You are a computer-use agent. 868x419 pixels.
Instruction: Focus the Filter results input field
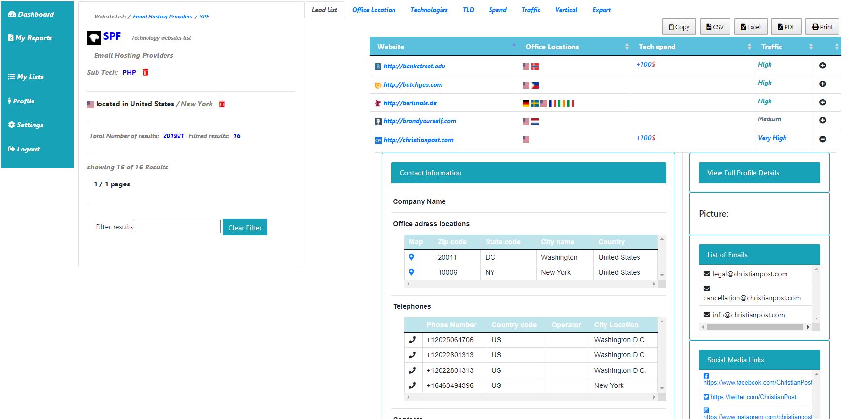pyautogui.click(x=178, y=226)
